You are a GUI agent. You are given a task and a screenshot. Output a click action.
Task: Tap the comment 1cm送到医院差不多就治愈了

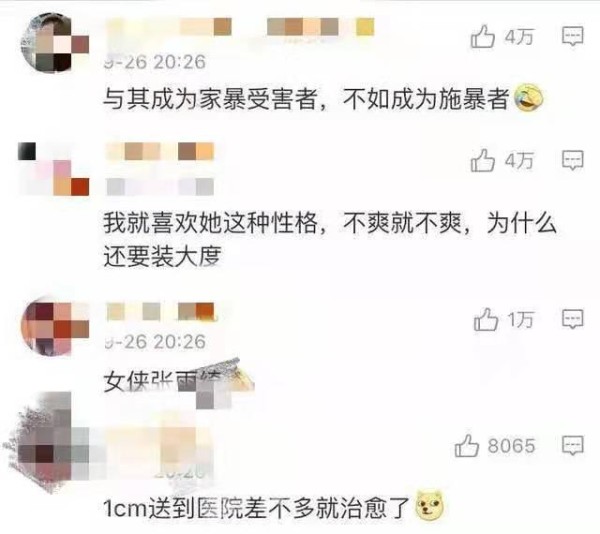tap(257, 508)
